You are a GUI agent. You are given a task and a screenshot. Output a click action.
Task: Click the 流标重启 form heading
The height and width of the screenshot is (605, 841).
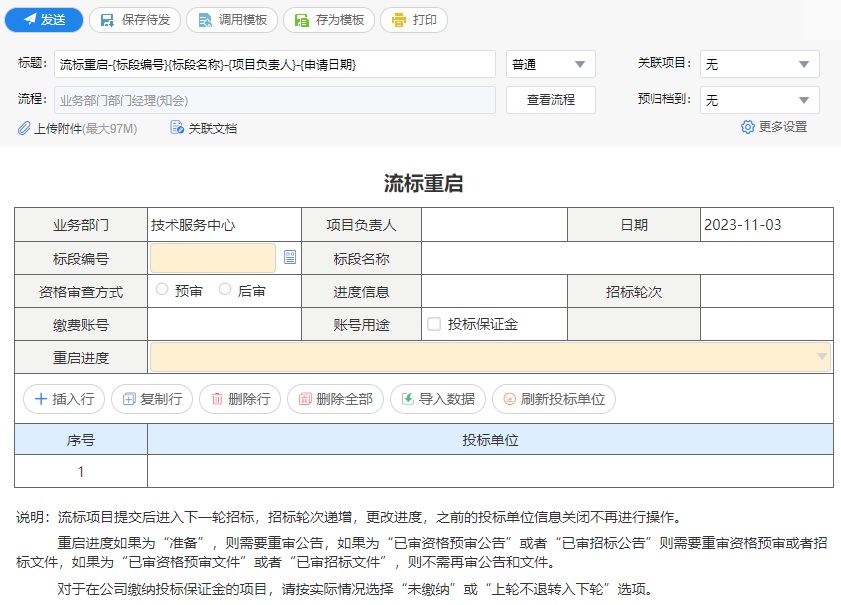(x=423, y=183)
